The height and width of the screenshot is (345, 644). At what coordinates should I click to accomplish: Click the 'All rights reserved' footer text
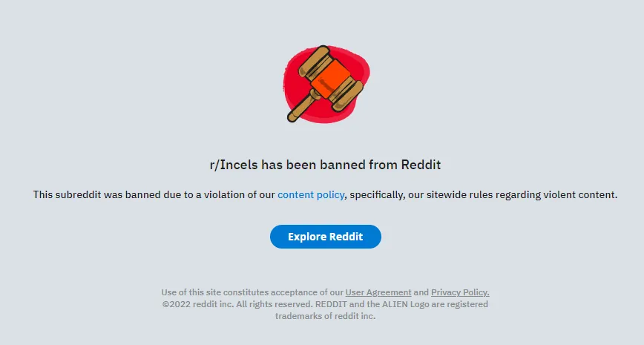tap(275, 304)
